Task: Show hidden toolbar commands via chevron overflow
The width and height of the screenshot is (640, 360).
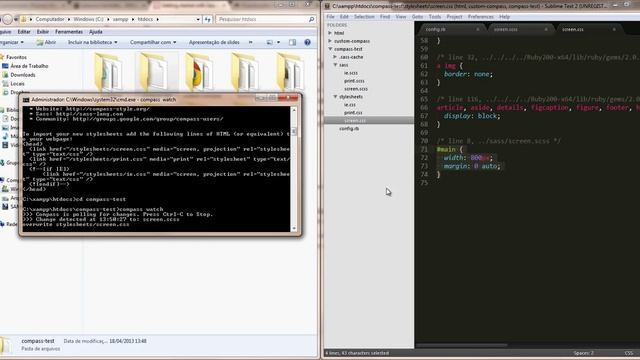Action: coord(250,42)
